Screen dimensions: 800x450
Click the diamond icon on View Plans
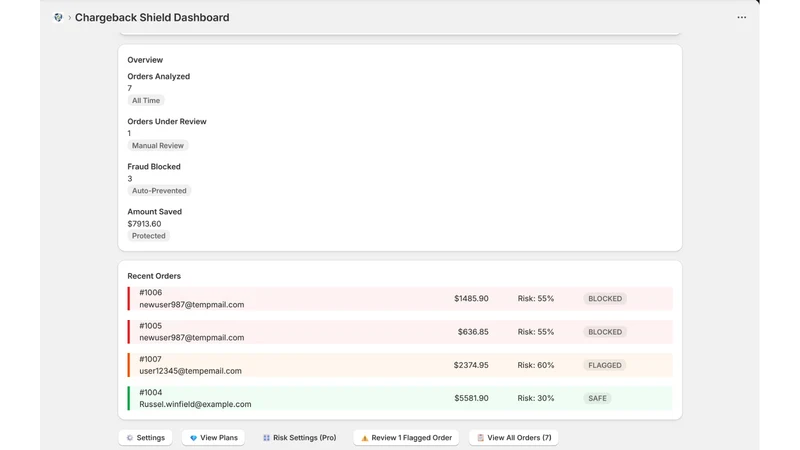[193, 438]
